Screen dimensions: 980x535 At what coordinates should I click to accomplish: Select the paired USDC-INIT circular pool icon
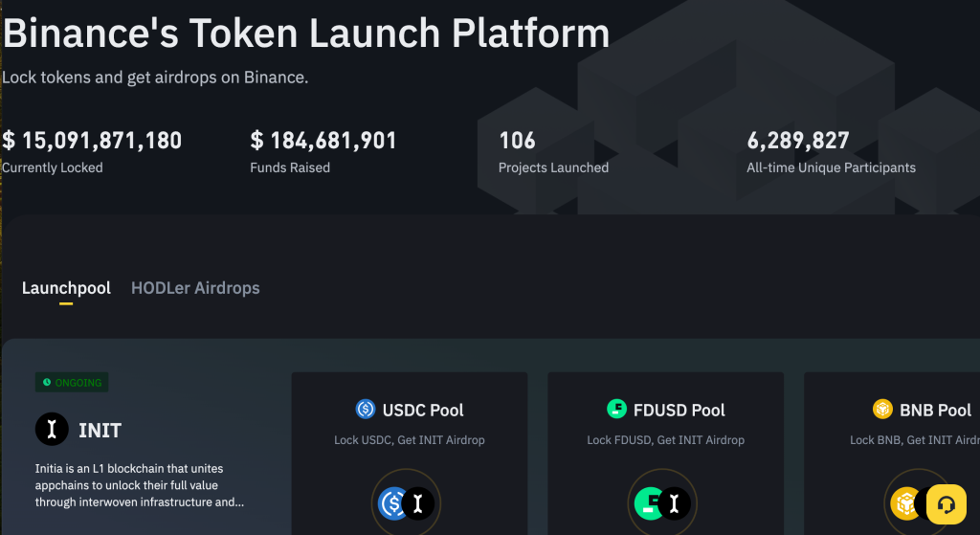click(406, 502)
